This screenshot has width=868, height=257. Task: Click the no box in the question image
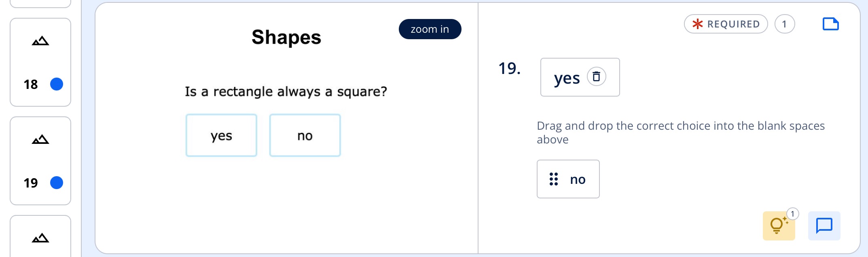(x=305, y=135)
